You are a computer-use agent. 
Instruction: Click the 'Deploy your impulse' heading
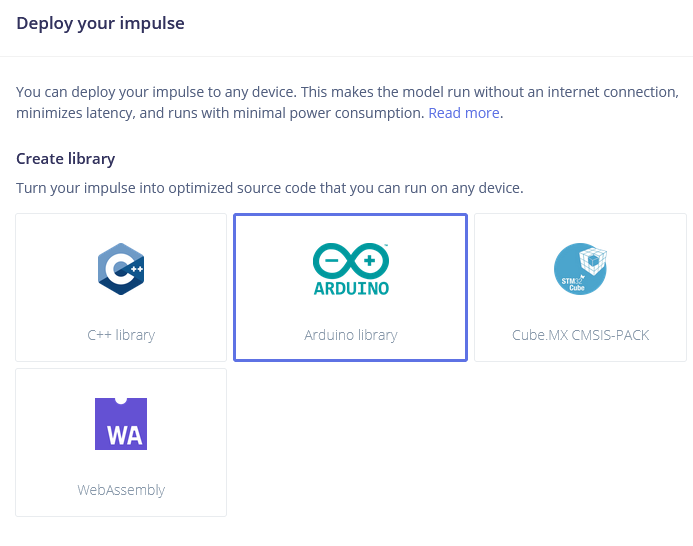pyautogui.click(x=100, y=23)
